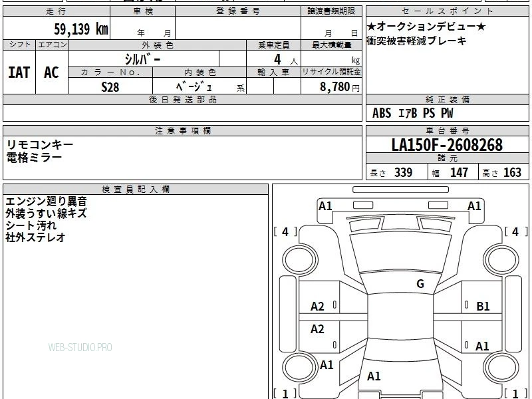Select the A1 mark on the rear tailgate
532x399 pixels.
pos(374,376)
